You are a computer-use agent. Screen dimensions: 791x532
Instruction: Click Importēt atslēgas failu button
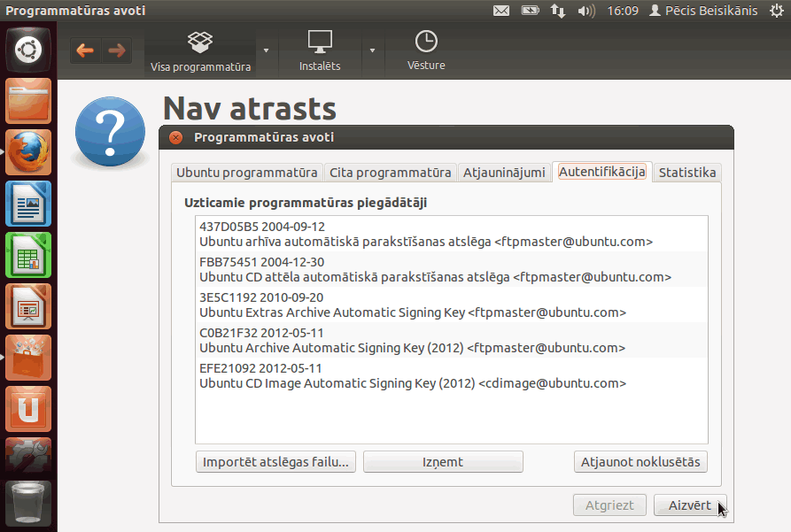(x=275, y=462)
